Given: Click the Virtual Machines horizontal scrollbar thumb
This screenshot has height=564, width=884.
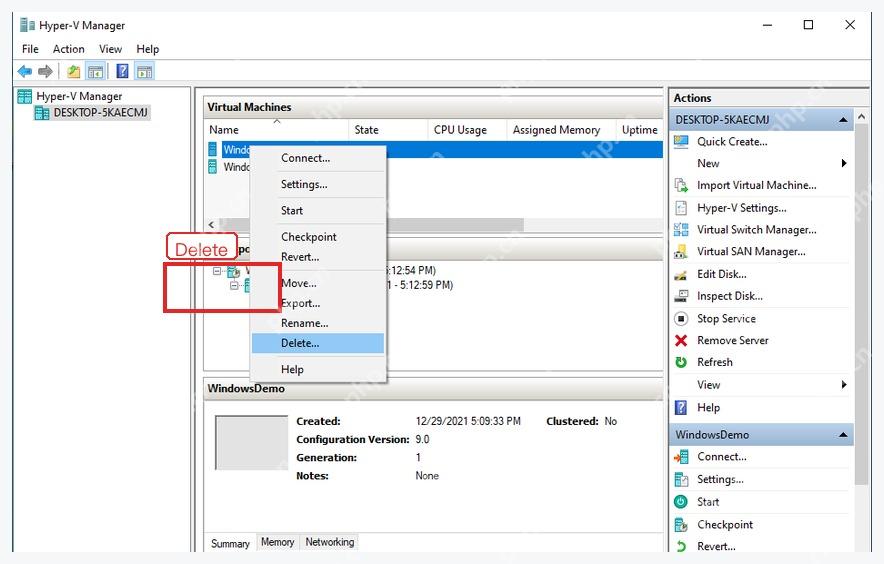Looking at the screenshot, I should pos(371,224).
